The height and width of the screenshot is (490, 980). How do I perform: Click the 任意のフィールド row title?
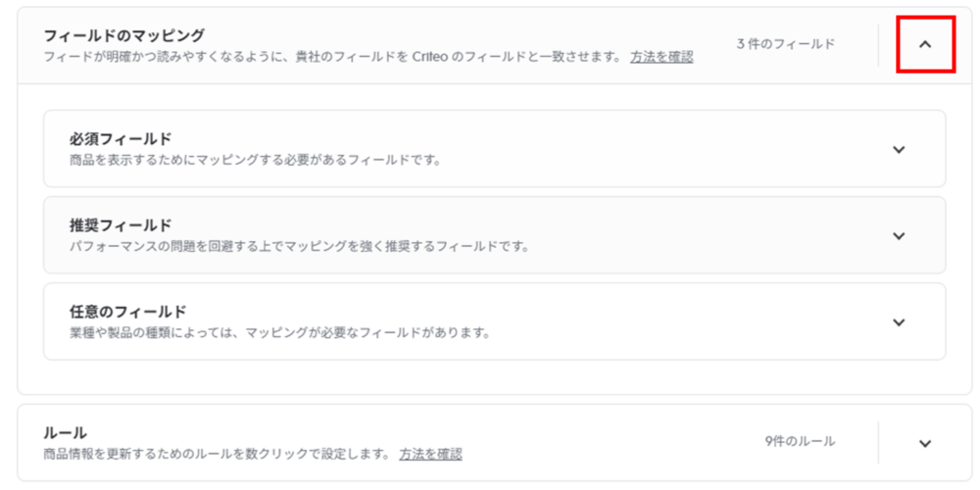point(128,312)
